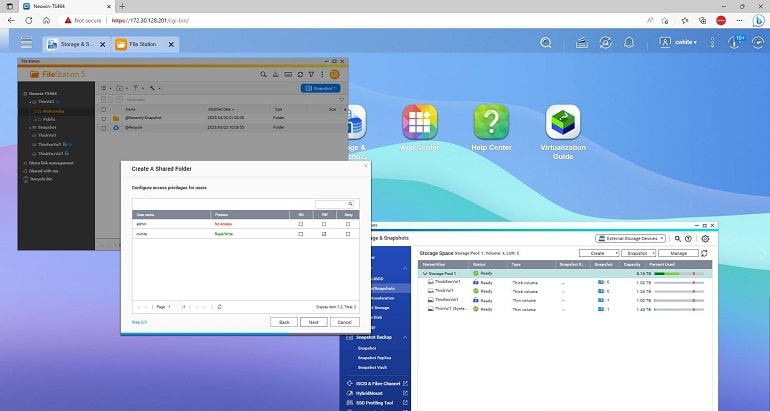Click Cancel button in Create A Shared Folder

[x=345, y=322]
